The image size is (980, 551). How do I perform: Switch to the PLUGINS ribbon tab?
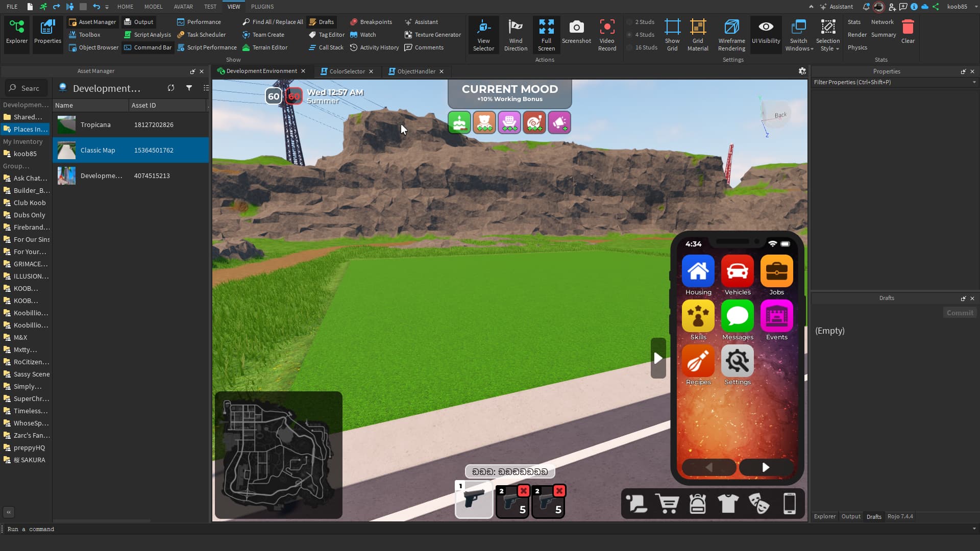click(x=262, y=7)
